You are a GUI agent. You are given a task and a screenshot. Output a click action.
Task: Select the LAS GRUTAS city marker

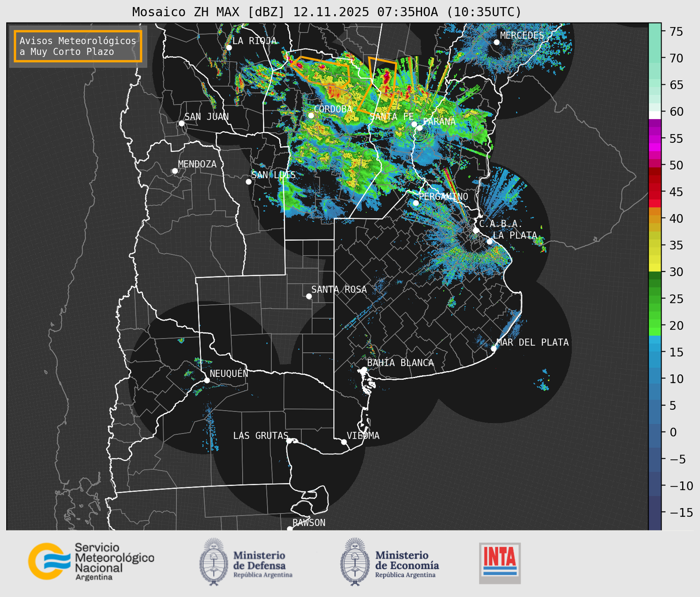[x=289, y=441]
